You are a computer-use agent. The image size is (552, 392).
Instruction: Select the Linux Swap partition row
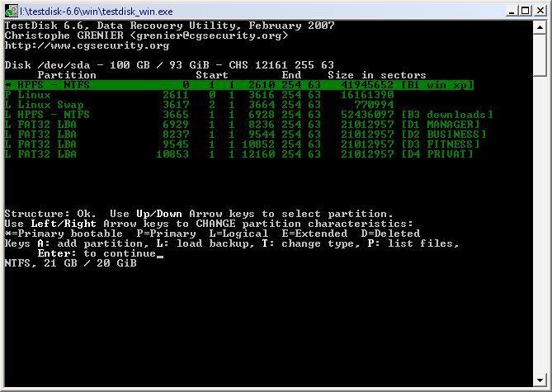pyautogui.click(x=199, y=105)
